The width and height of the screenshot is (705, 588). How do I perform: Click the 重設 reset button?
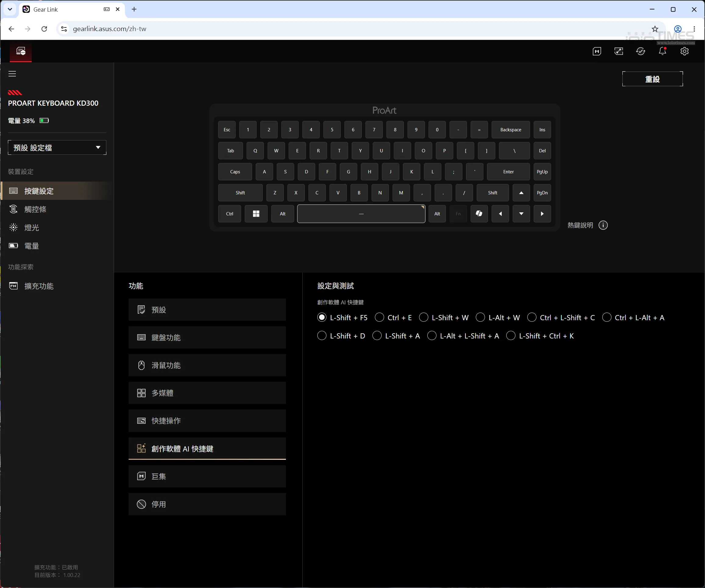coord(652,79)
